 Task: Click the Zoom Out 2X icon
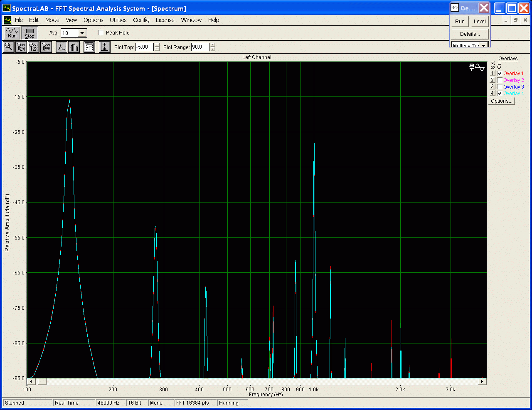34,47
